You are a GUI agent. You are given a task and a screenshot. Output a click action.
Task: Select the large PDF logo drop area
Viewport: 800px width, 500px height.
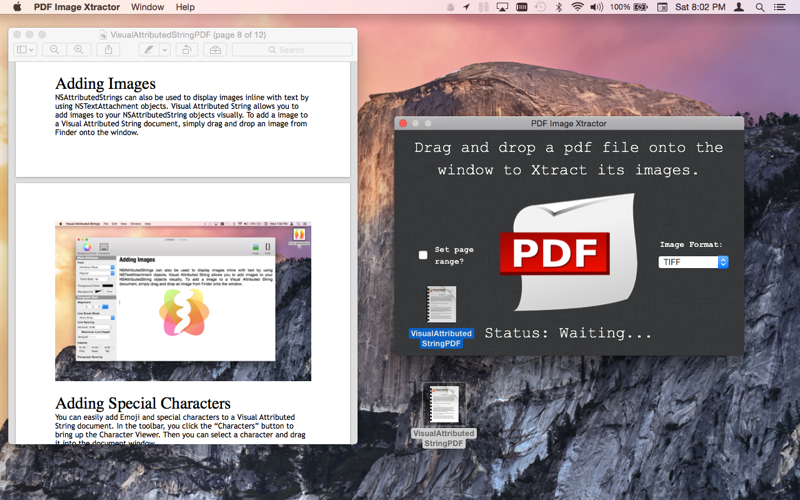point(568,253)
